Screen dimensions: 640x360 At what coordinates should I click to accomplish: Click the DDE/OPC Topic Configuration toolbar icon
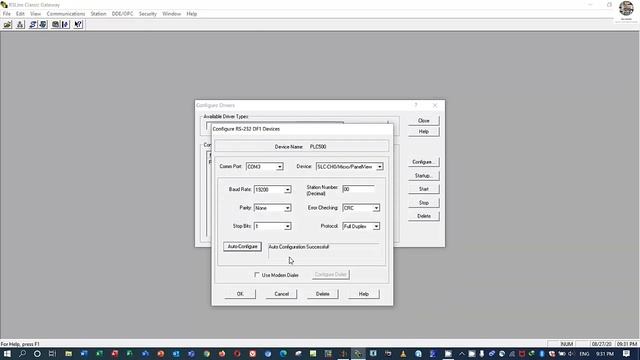point(56,24)
